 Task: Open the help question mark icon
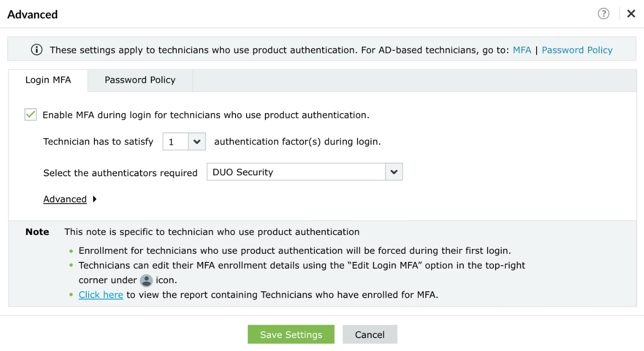point(604,14)
